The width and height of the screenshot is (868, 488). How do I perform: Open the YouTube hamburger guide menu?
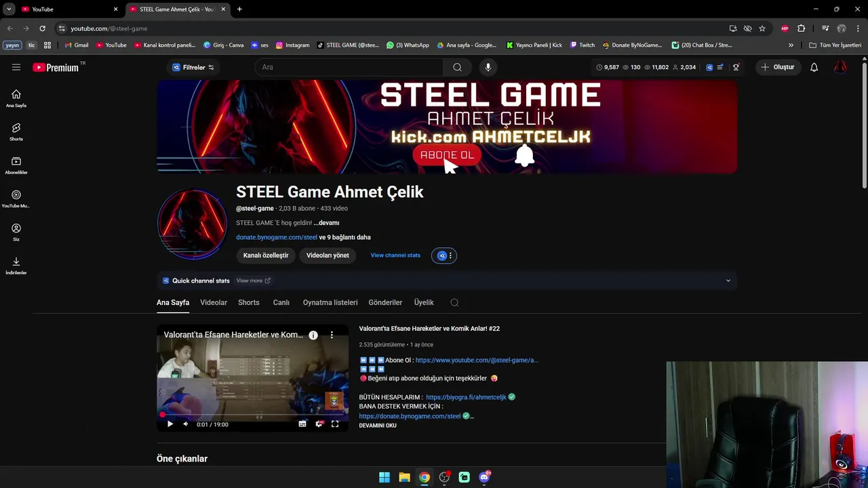point(16,67)
